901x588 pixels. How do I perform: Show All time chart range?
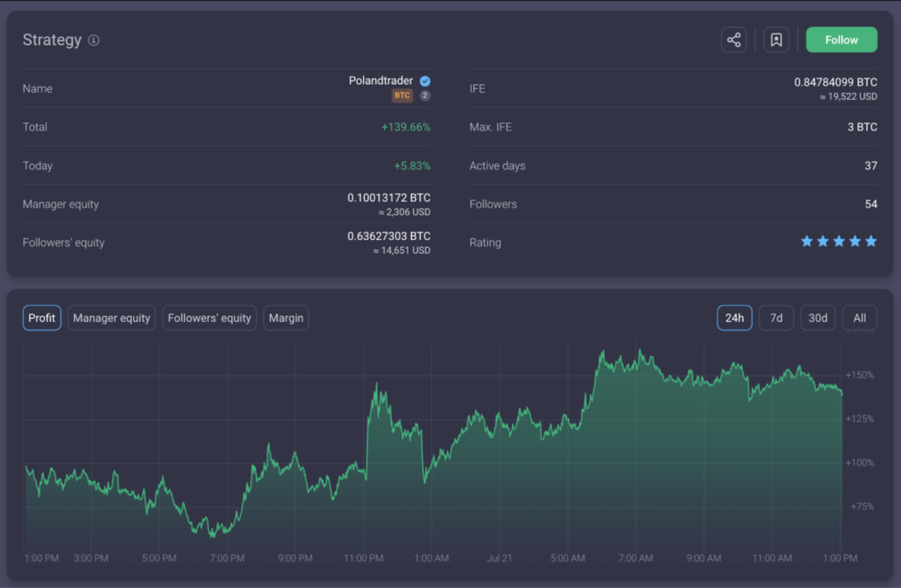[859, 318]
